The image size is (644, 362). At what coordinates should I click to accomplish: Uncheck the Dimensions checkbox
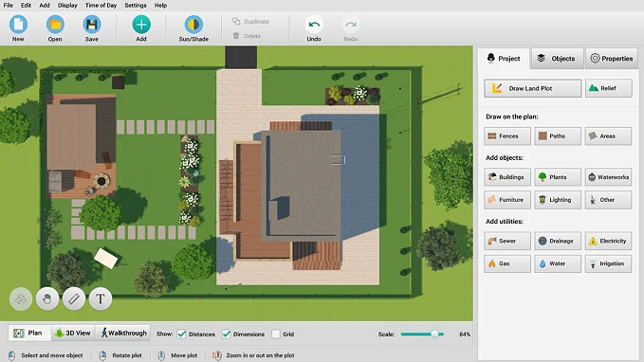click(227, 335)
